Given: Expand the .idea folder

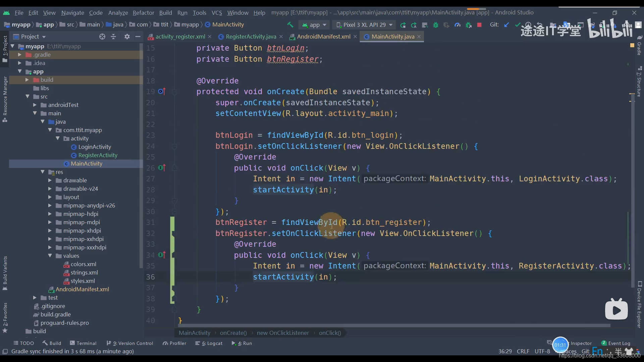Looking at the screenshot, I should 20,63.
